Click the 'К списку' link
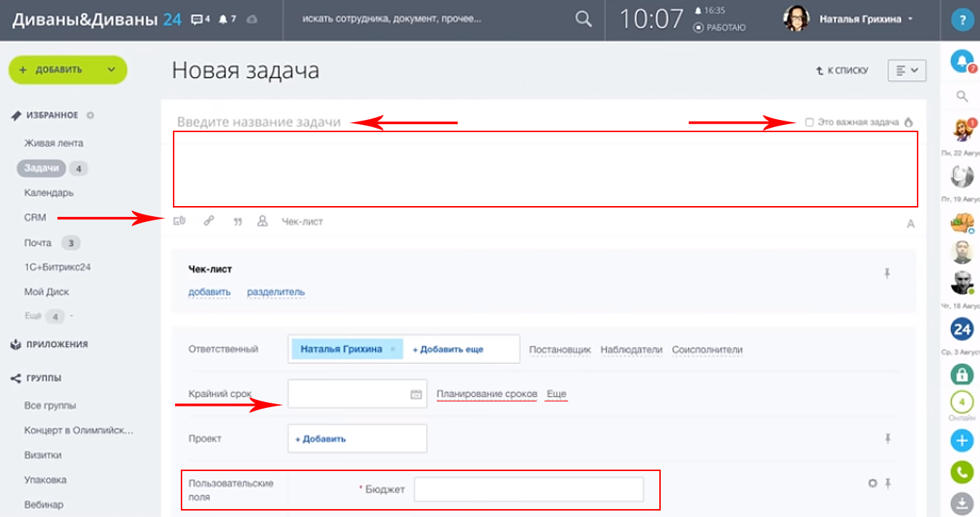 click(x=842, y=70)
